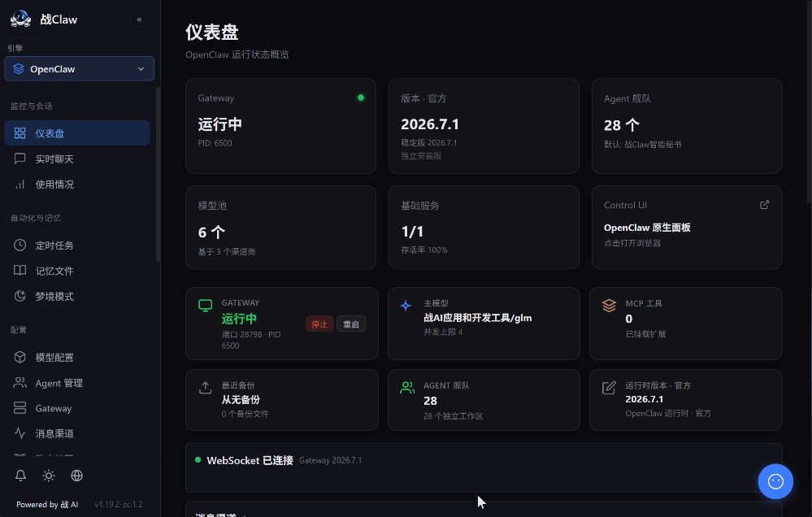Screen dimensions: 812x517
Task: Click the main page vertical scrollbar
Action: coord(810,101)
